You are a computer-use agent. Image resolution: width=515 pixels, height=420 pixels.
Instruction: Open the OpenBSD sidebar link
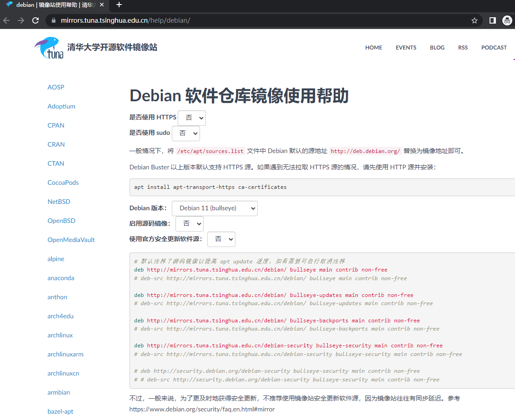pos(61,221)
